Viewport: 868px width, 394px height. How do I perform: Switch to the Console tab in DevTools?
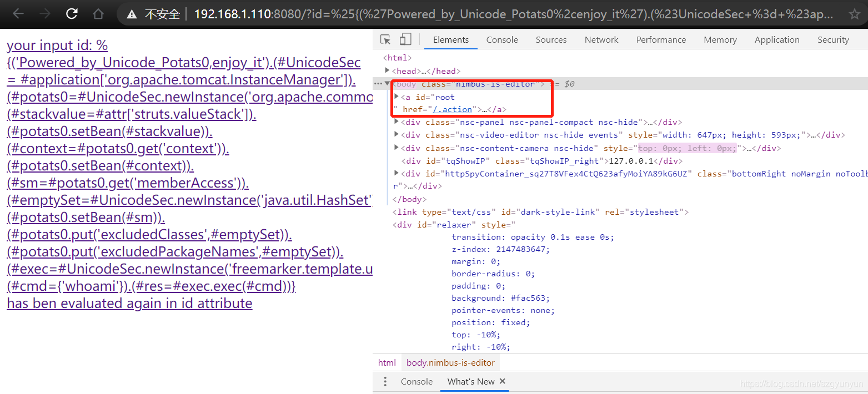pyautogui.click(x=502, y=40)
